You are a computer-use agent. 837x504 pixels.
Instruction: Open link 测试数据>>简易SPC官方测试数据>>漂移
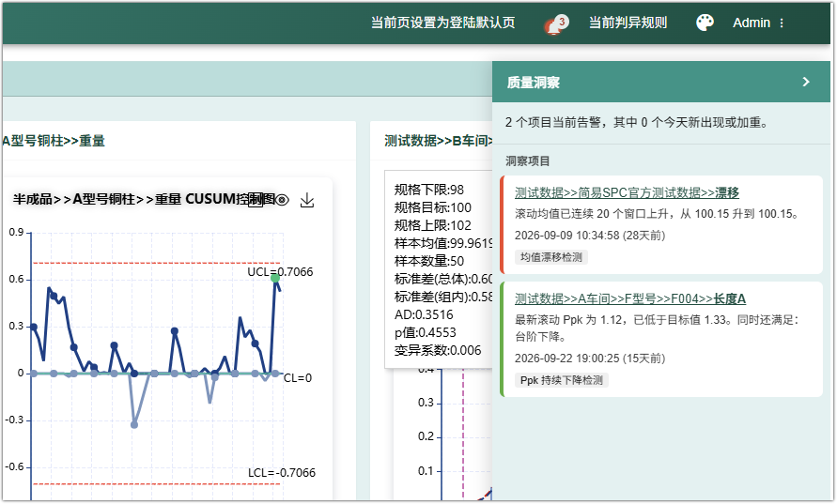point(627,192)
